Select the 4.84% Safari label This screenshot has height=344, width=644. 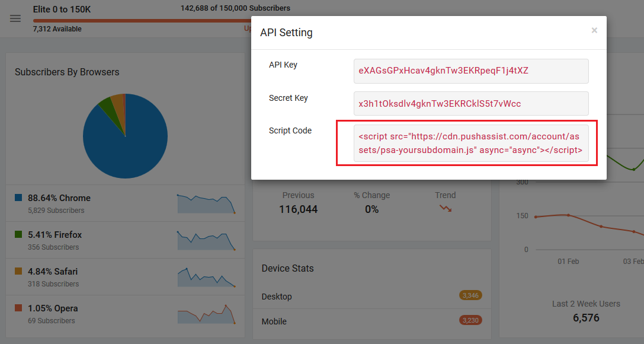(x=53, y=272)
